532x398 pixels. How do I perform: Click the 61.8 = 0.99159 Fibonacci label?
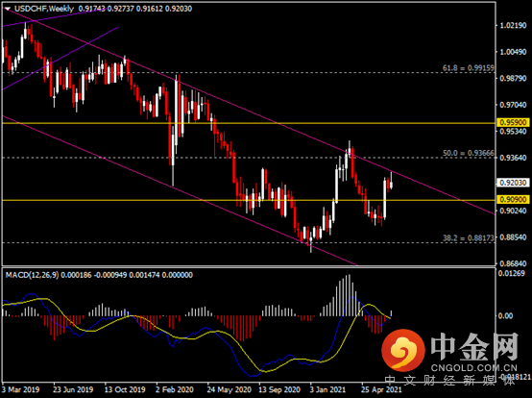[469, 68]
